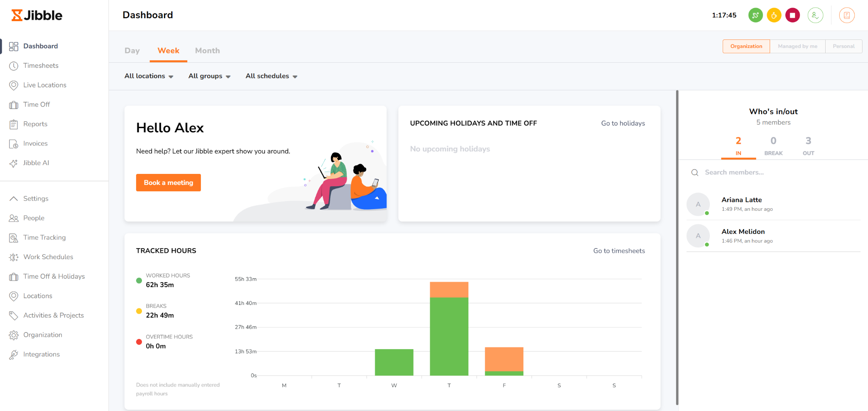Open Reports clipboard icon
Image resolution: width=868 pixels, height=411 pixels.
pyautogui.click(x=14, y=124)
